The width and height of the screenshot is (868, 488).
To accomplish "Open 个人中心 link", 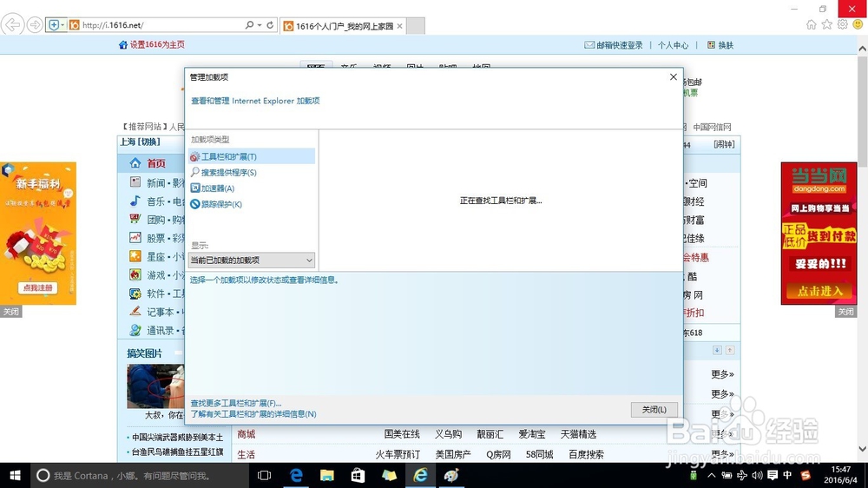I will (x=673, y=45).
